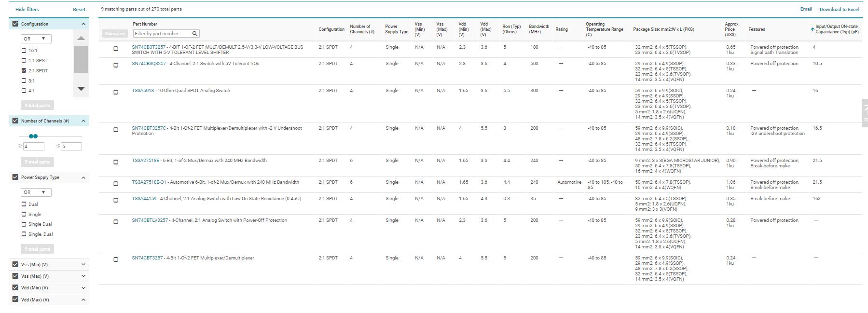Click the minimum channels input field
The height and width of the screenshot is (313, 868).
pos(34,146)
